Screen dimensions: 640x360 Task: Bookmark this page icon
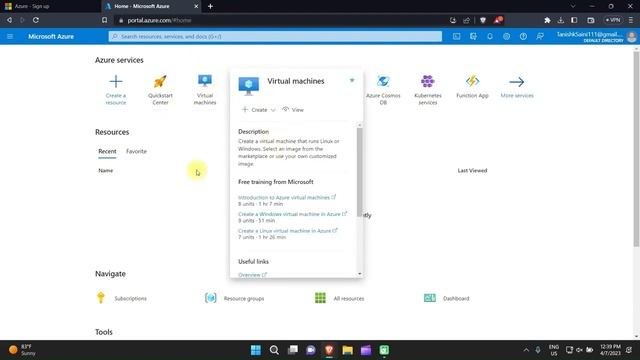(104, 20)
